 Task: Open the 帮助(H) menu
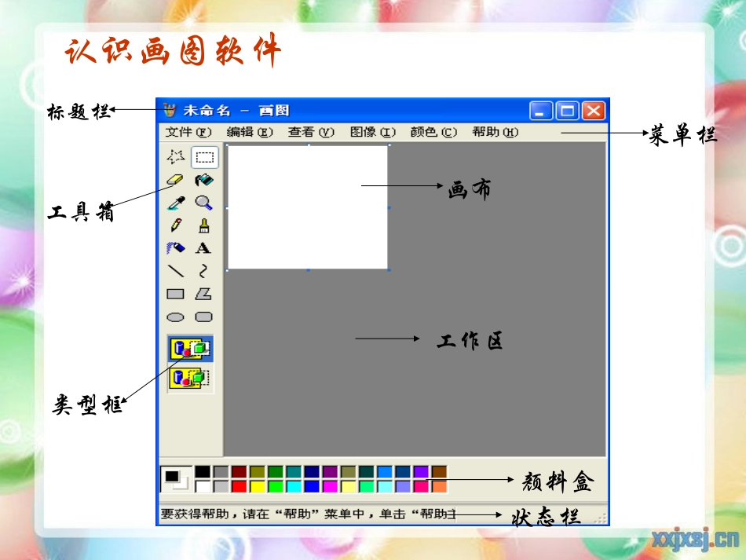496,132
